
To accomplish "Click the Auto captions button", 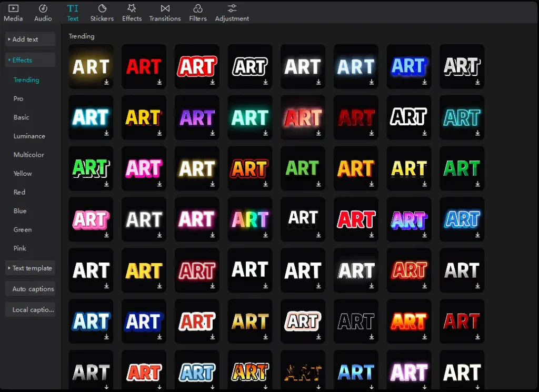I will (33, 289).
